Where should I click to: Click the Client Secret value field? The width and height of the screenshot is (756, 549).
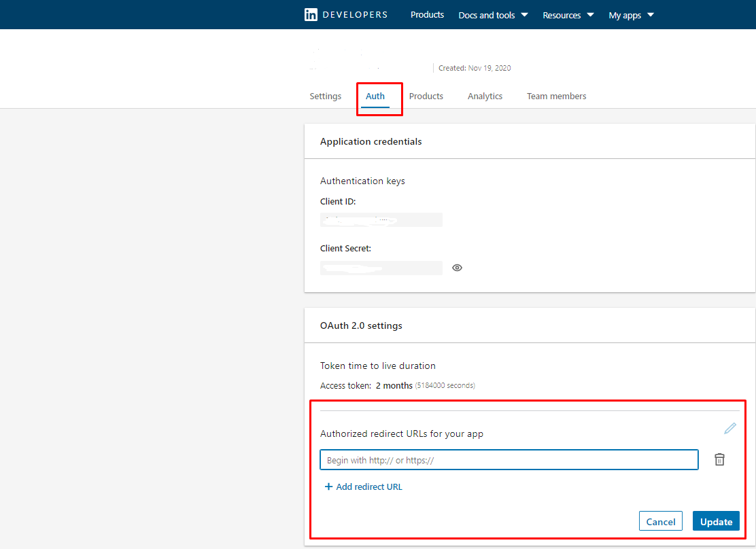381,268
